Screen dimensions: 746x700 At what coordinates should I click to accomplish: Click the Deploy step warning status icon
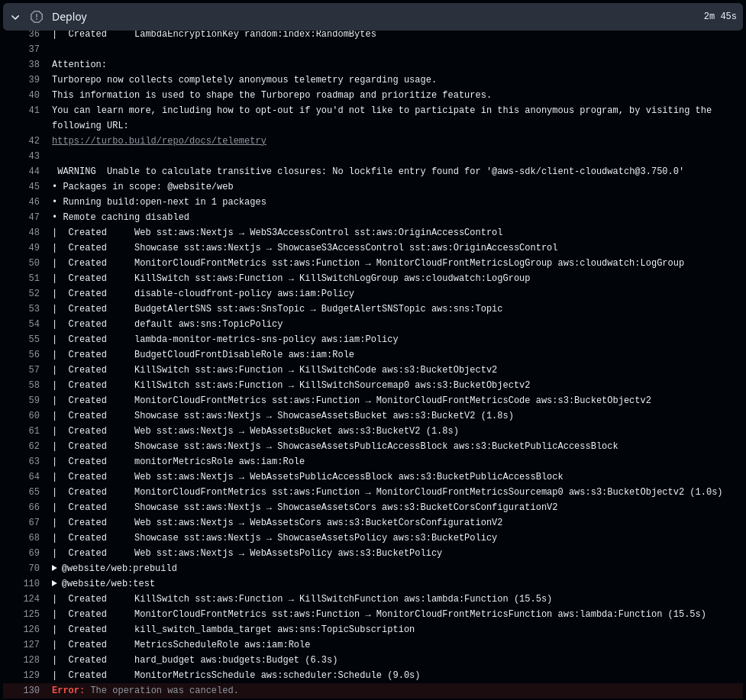pyautogui.click(x=36, y=17)
